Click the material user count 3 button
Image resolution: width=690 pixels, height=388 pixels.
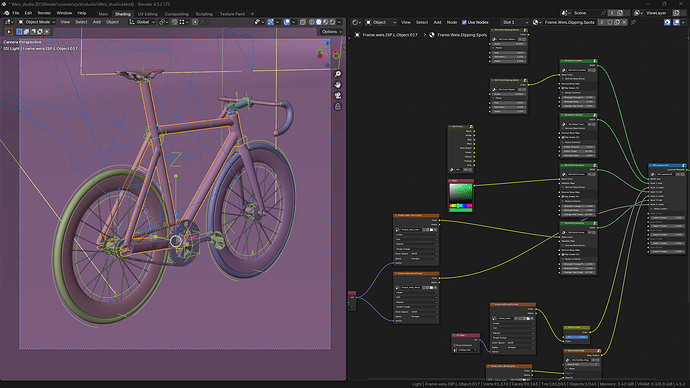coord(601,22)
